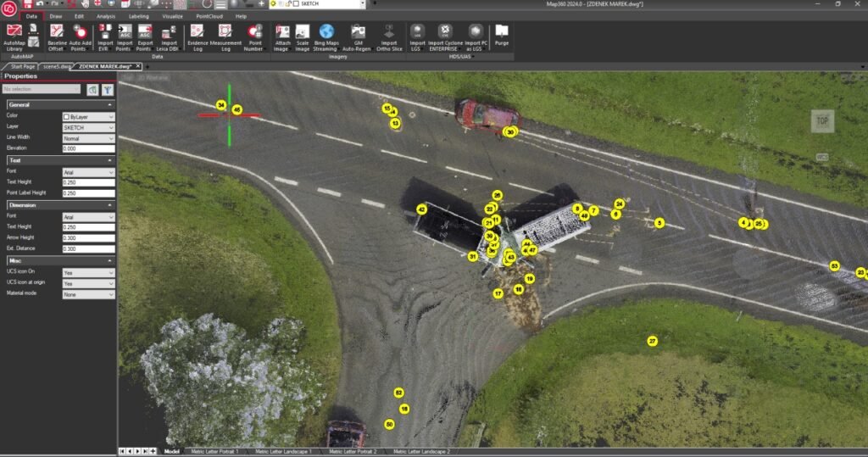Click the quick select filter icon in Properties
The width and height of the screenshot is (868, 457).
(x=108, y=89)
